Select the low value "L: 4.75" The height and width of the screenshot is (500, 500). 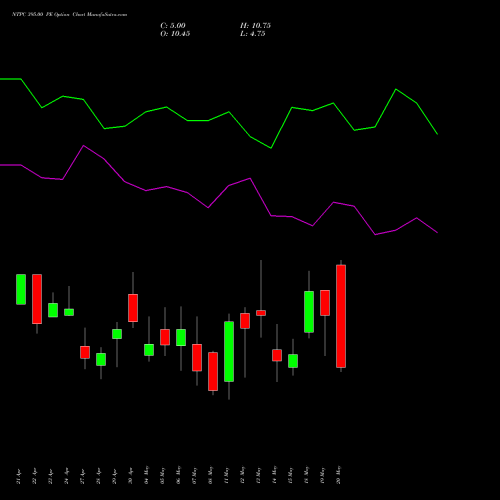coord(253,34)
